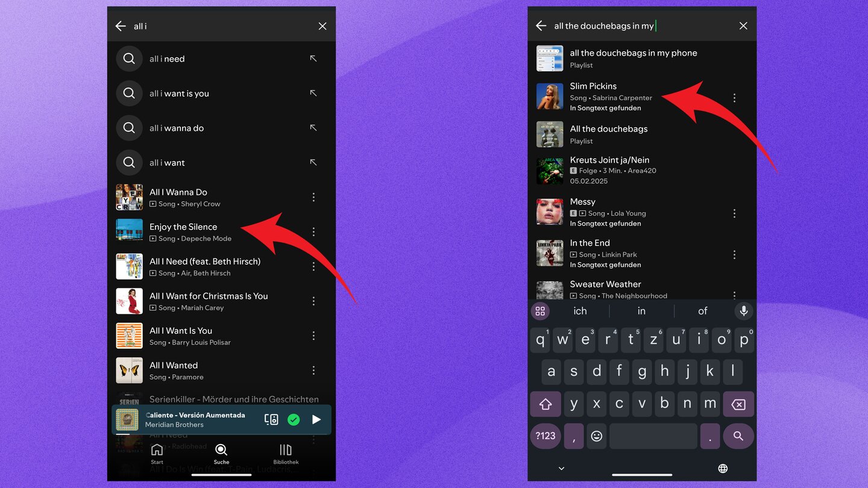
Task: Open the Bibliothek library tab
Action: (286, 454)
